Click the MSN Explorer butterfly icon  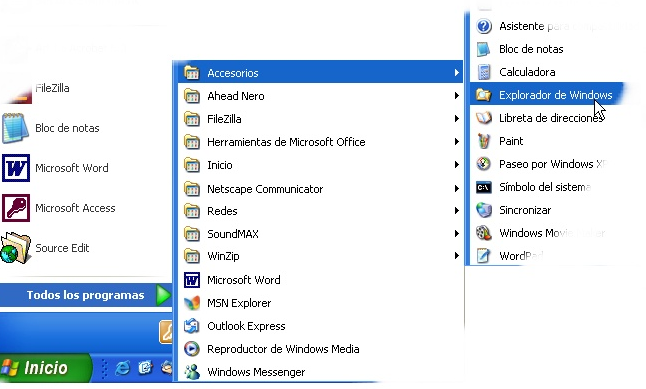(192, 303)
